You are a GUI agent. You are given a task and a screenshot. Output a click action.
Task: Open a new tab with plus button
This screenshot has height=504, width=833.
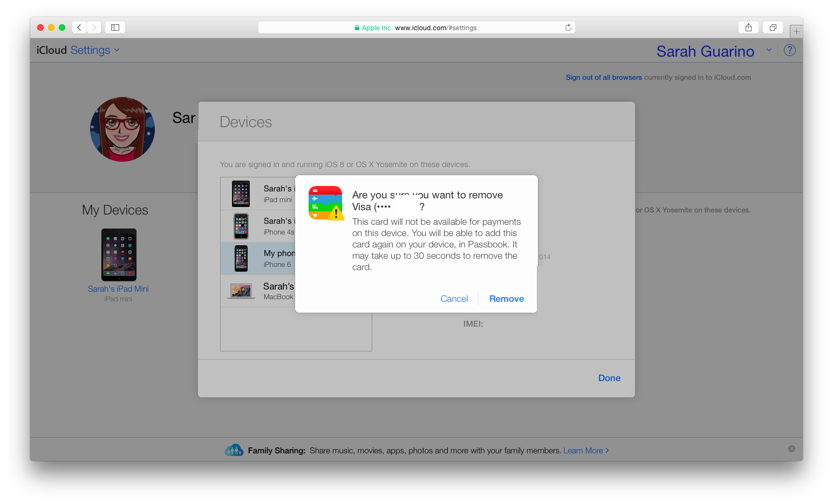point(796,31)
